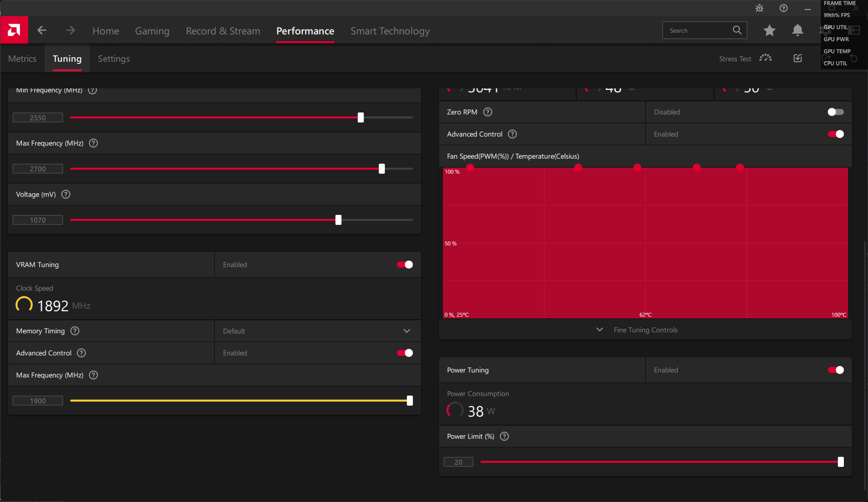Open the Memory Timing Default dropdown
The height and width of the screenshot is (502, 868).
tap(317, 331)
